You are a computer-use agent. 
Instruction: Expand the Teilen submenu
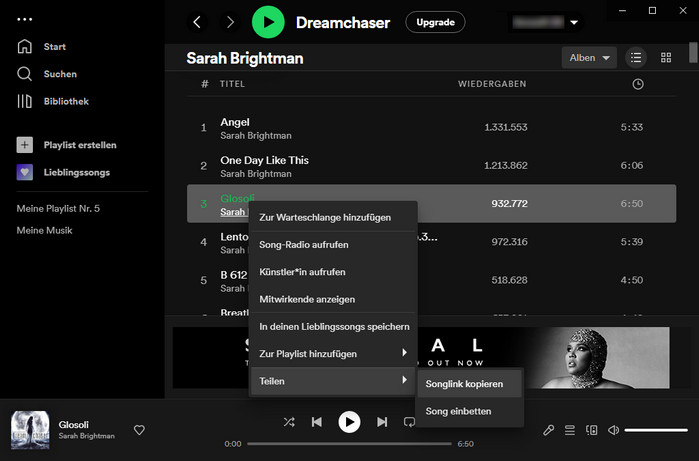tap(333, 381)
